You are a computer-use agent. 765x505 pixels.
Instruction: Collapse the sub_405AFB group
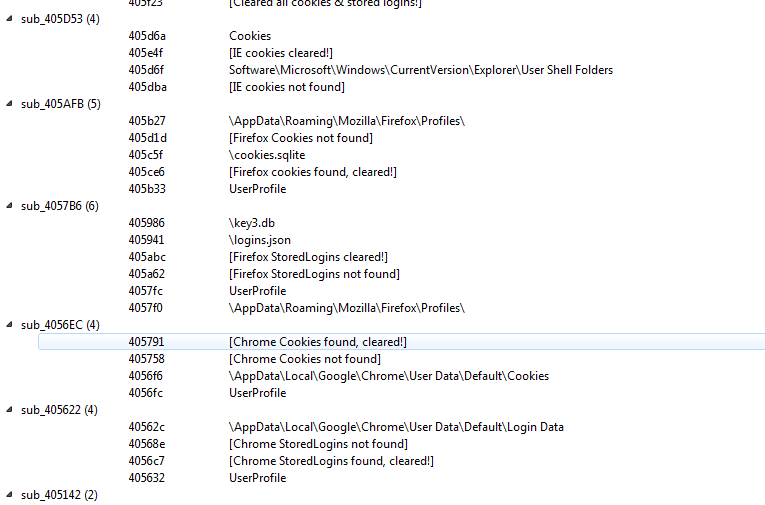10,105
